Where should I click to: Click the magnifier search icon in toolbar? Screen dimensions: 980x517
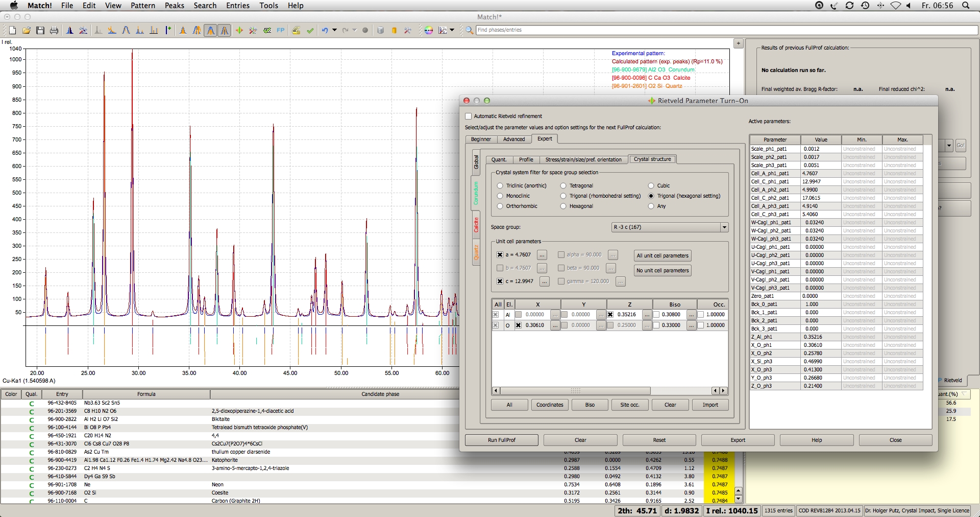click(x=469, y=31)
